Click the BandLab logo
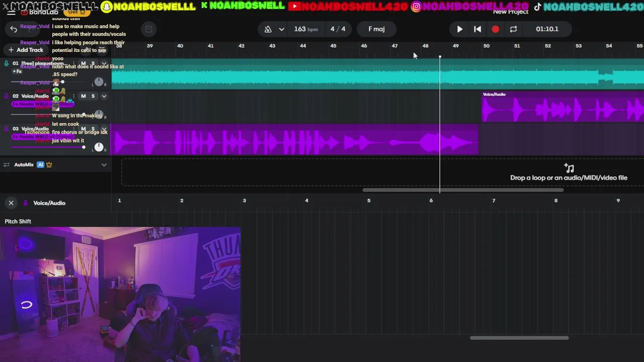The image size is (644, 362). [39, 12]
